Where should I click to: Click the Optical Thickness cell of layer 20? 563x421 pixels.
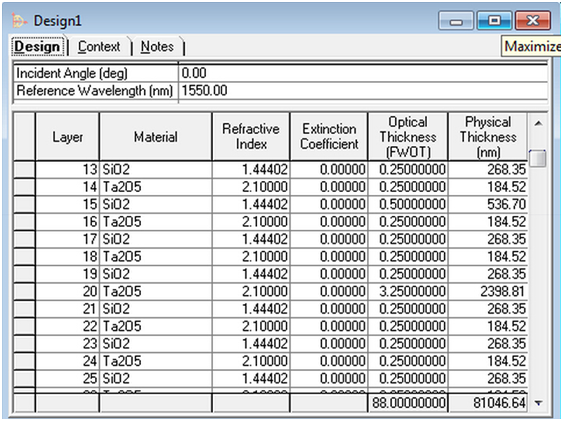pyautogui.click(x=408, y=291)
